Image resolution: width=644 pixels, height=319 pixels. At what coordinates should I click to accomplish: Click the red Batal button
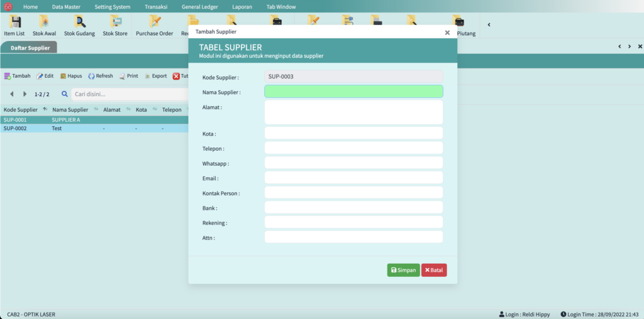click(x=434, y=270)
